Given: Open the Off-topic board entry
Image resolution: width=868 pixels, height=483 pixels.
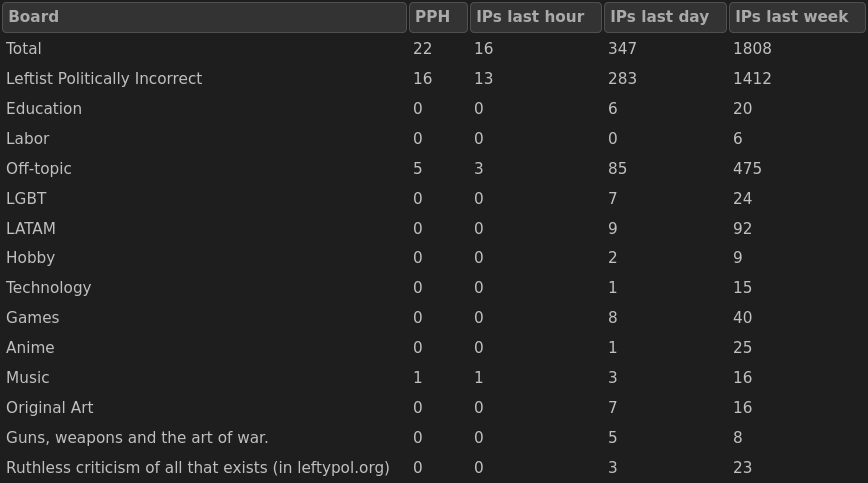Looking at the screenshot, I should (39, 169).
